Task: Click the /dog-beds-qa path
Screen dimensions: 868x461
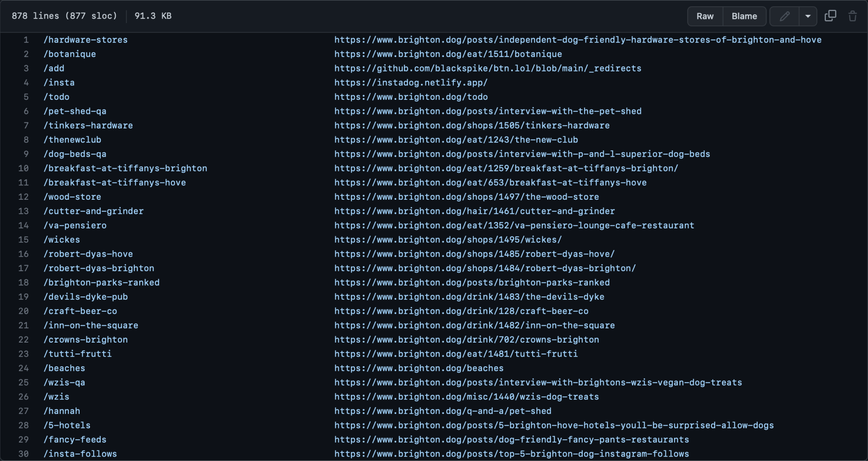Action: (x=75, y=154)
